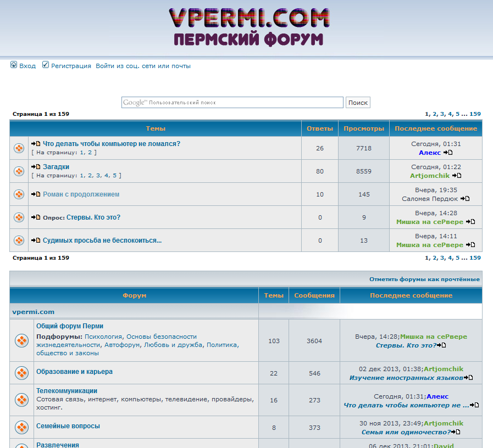Click the Вход login icon
The height and width of the screenshot is (448, 493).
coord(14,65)
